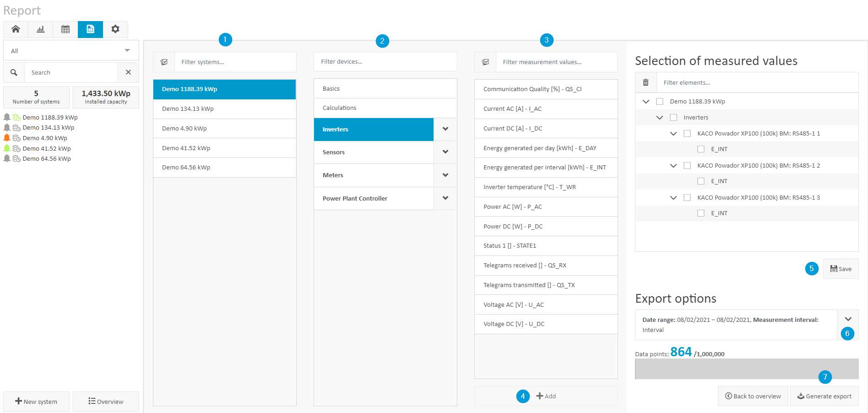
Task: Open the bar chart tab icon
Action: pyautogui.click(x=41, y=29)
